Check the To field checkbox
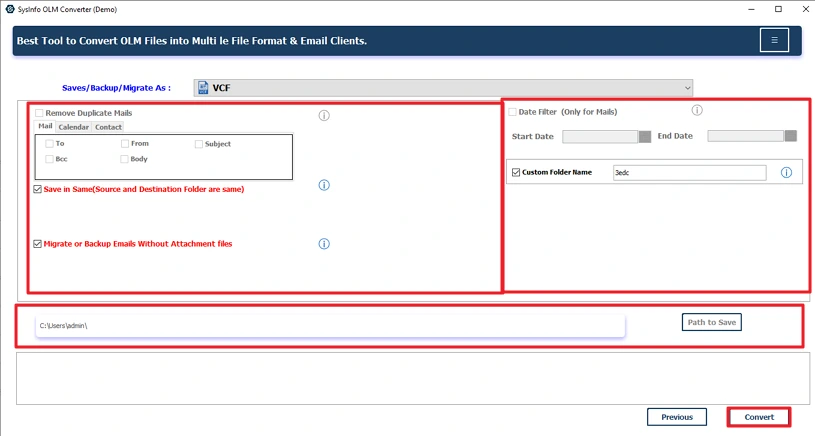The height and width of the screenshot is (436, 815). [x=49, y=143]
